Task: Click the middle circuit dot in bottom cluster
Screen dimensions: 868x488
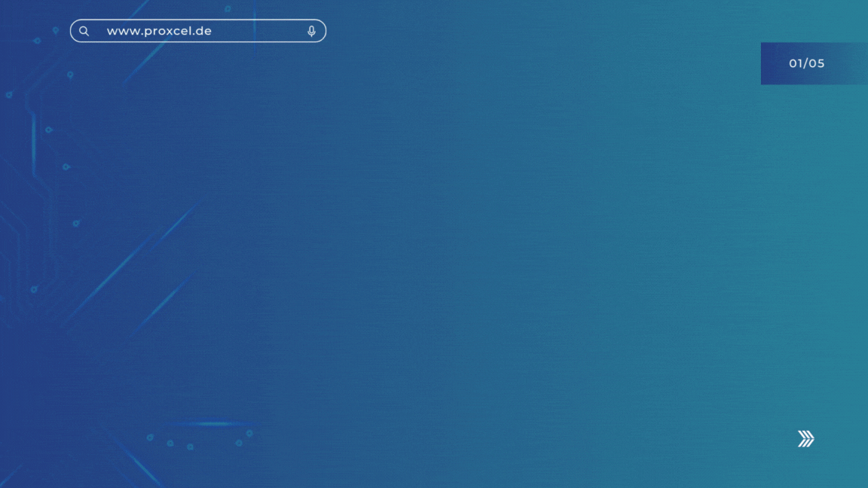Action: 190,447
